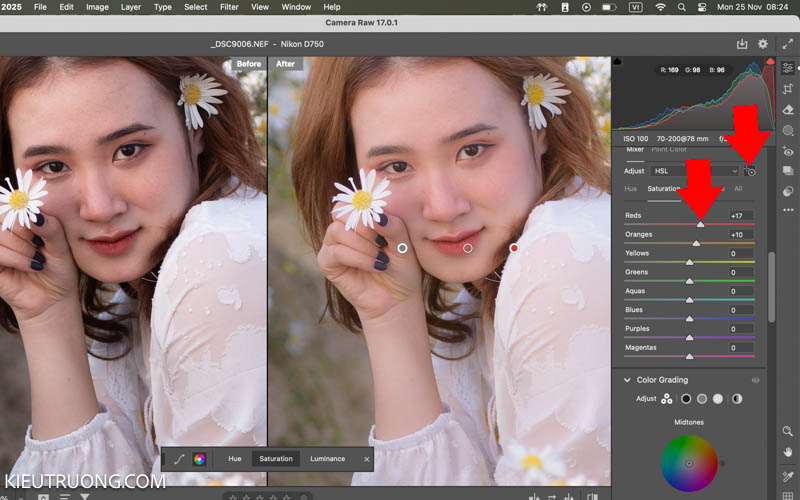Open the Type menu

click(163, 7)
